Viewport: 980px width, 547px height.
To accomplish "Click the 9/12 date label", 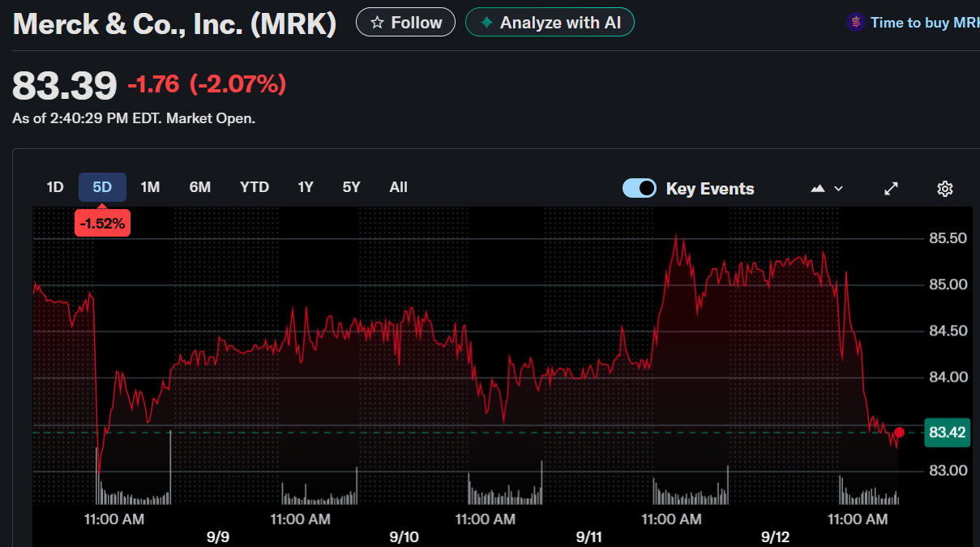I will (x=776, y=537).
